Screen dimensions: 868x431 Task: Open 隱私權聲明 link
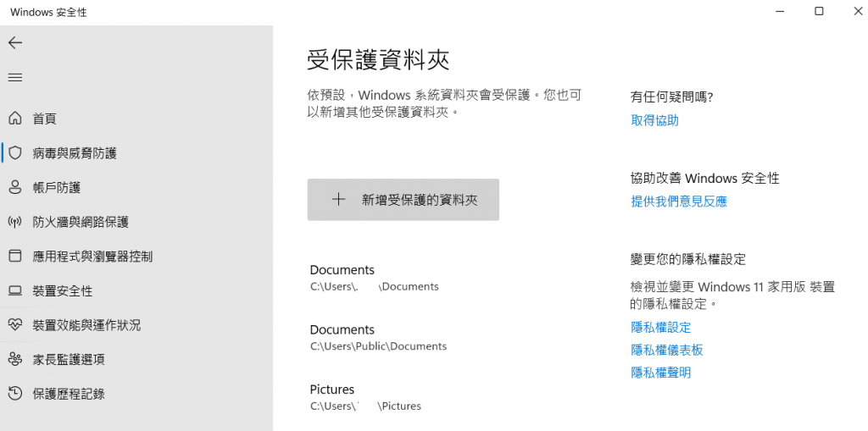661,373
